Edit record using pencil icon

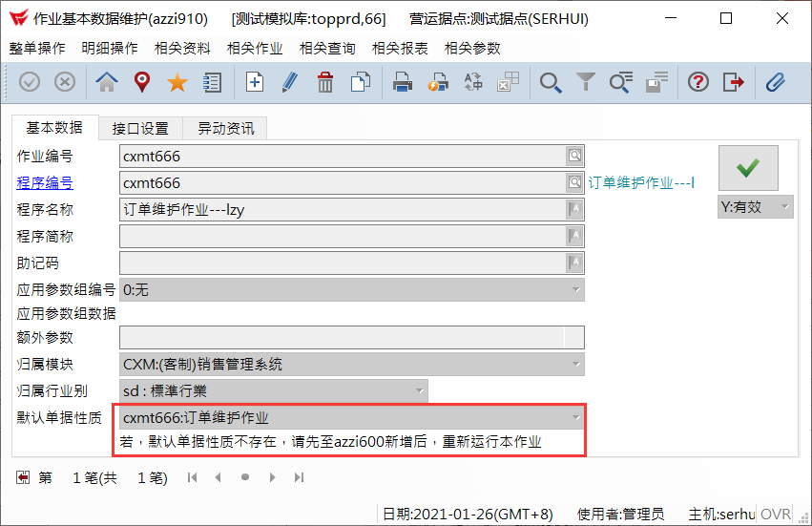pos(290,82)
